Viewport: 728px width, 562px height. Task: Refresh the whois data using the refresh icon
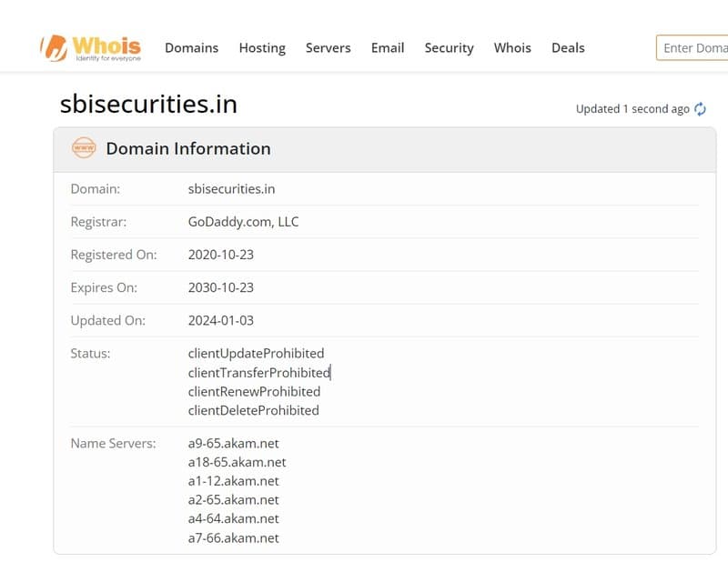[699, 108]
